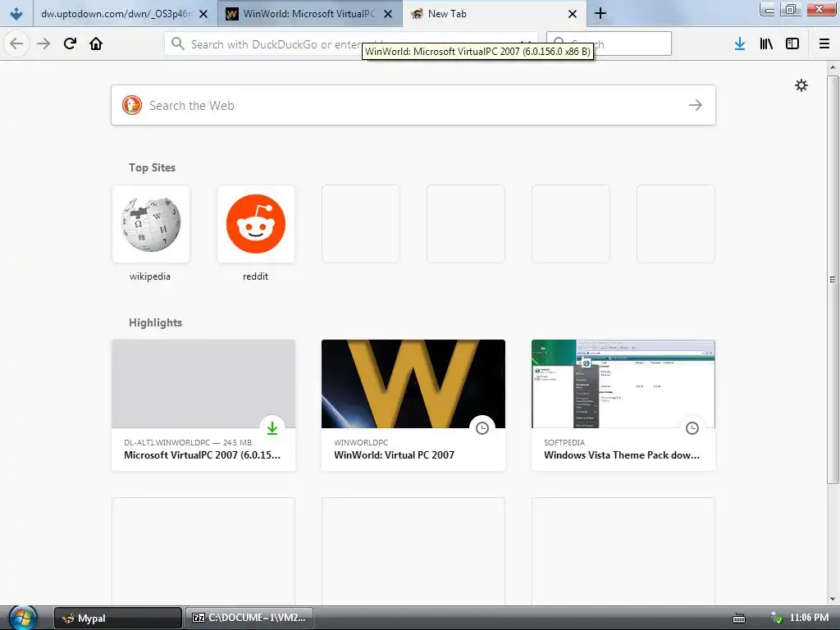The width and height of the screenshot is (840, 630).
Task: Click the on-screen keyboard tray icon
Action: click(x=739, y=619)
